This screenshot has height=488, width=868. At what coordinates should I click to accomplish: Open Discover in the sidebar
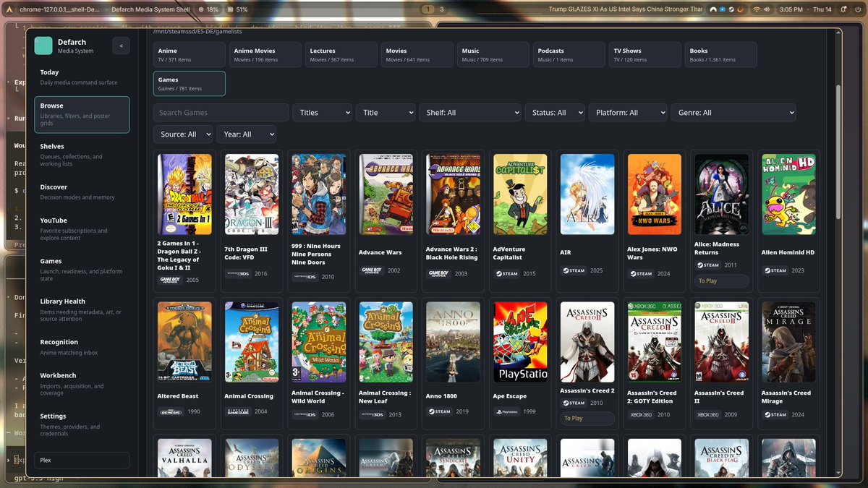tap(82, 192)
